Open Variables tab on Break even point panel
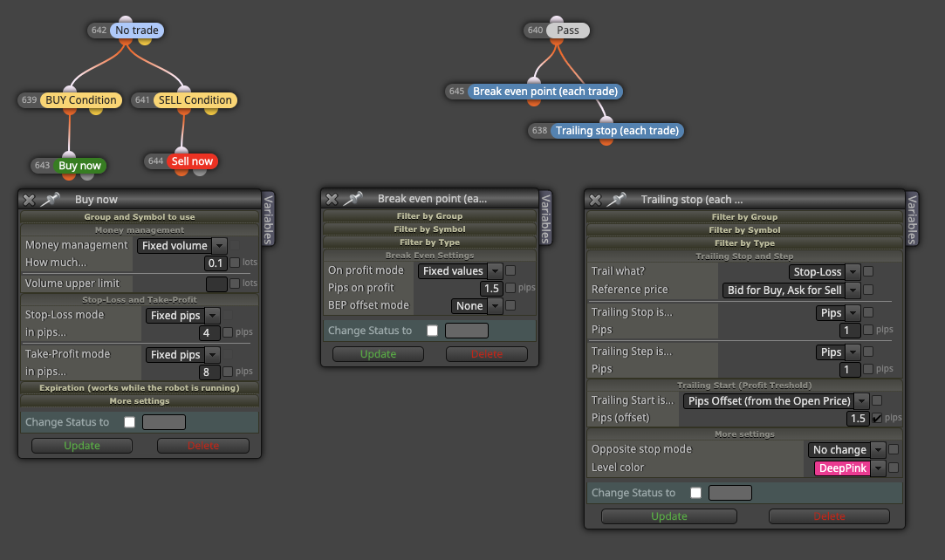945x560 pixels. [x=545, y=219]
